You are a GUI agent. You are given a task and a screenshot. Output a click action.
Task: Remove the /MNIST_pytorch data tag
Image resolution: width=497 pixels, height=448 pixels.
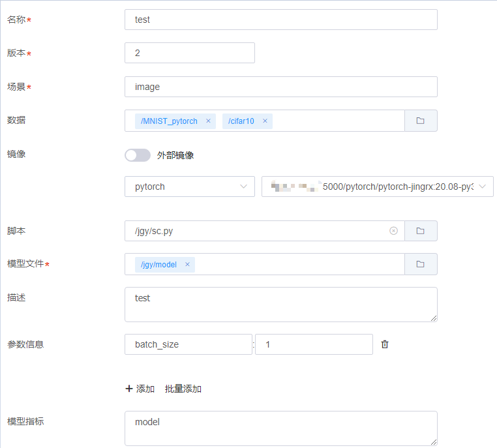click(x=208, y=121)
